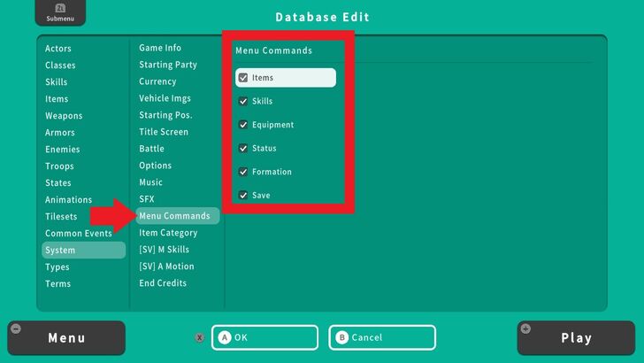The image size is (644, 363).
Task: Open the Common Events category
Action: 79,234
